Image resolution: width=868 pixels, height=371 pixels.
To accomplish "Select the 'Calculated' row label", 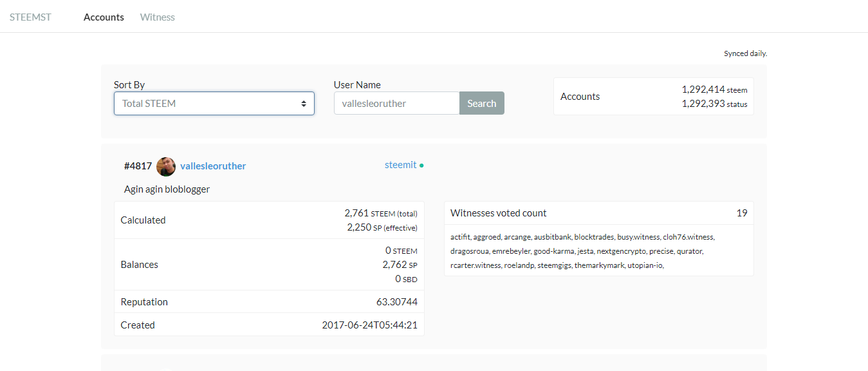I will click(143, 220).
